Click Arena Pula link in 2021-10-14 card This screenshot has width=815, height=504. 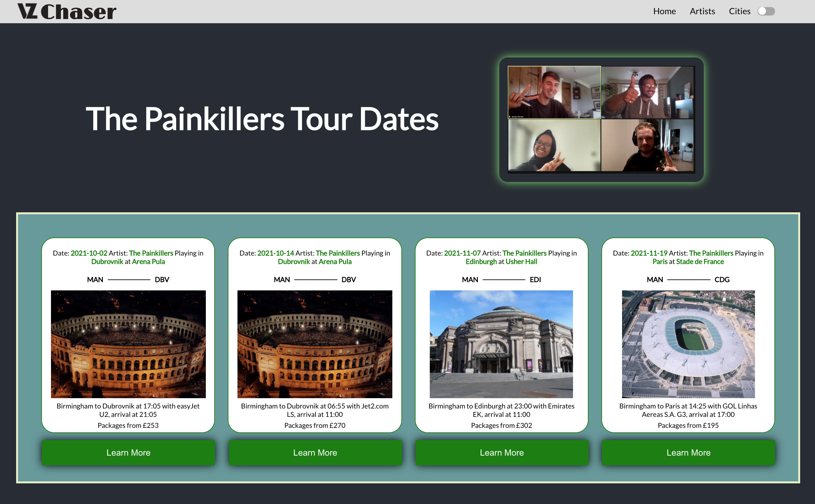tap(335, 262)
